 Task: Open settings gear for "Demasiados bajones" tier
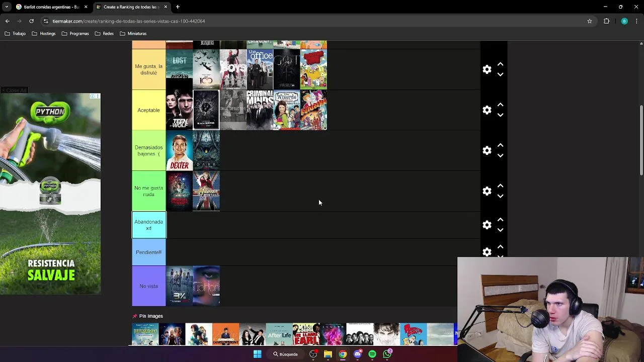487,150
